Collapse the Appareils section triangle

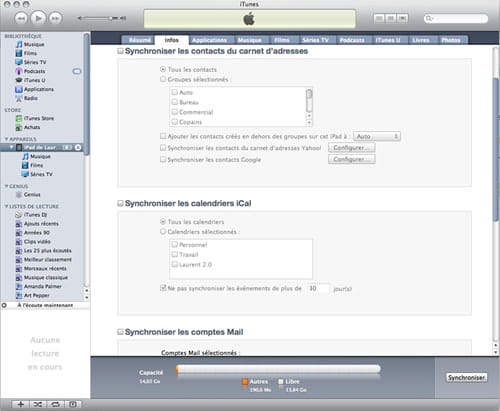(x=6, y=139)
